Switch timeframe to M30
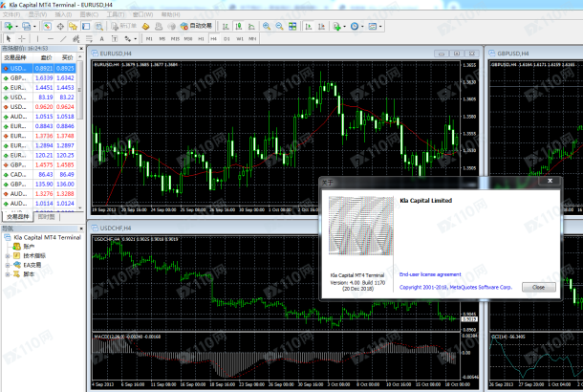 pyautogui.click(x=188, y=38)
